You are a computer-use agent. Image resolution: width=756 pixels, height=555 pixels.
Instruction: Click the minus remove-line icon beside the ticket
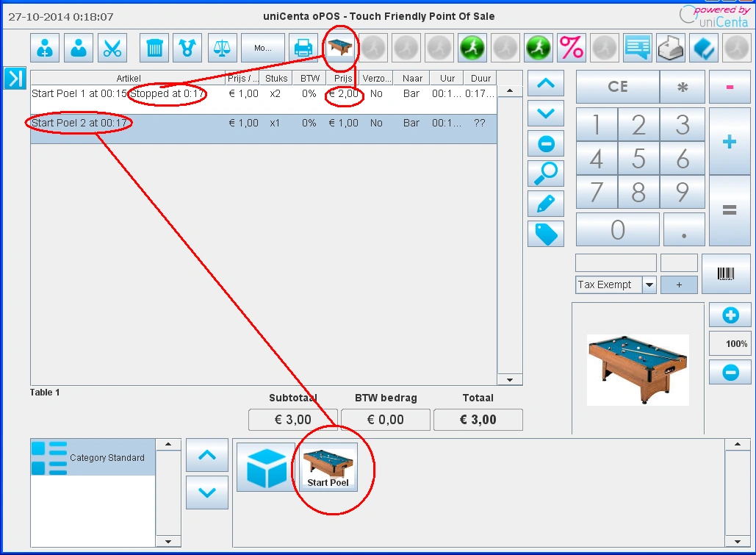pos(545,143)
